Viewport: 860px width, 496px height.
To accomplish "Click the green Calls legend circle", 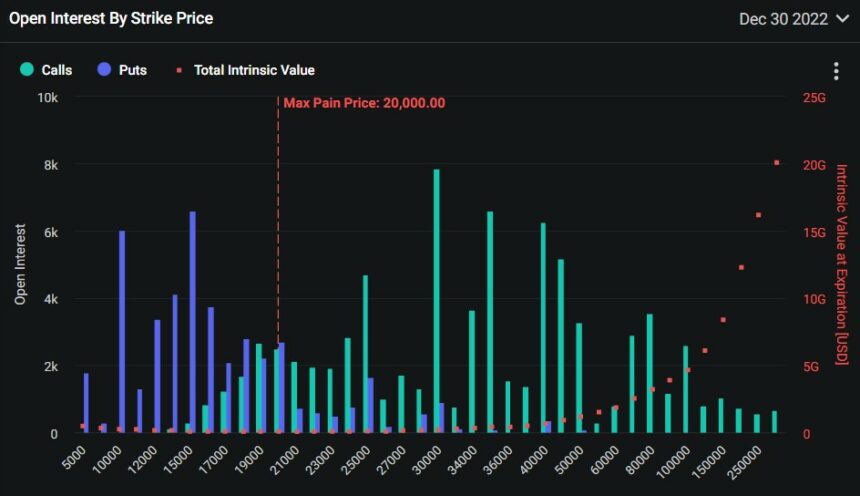I will pos(27,70).
